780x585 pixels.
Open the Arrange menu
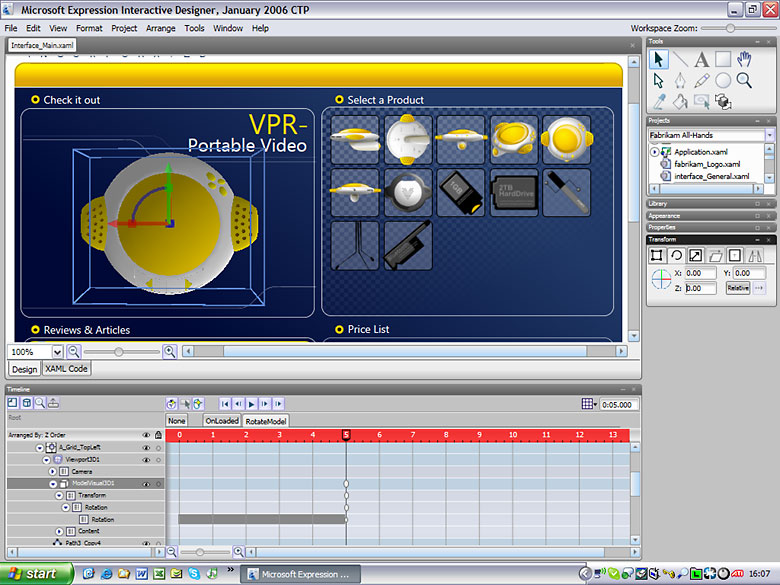point(160,28)
